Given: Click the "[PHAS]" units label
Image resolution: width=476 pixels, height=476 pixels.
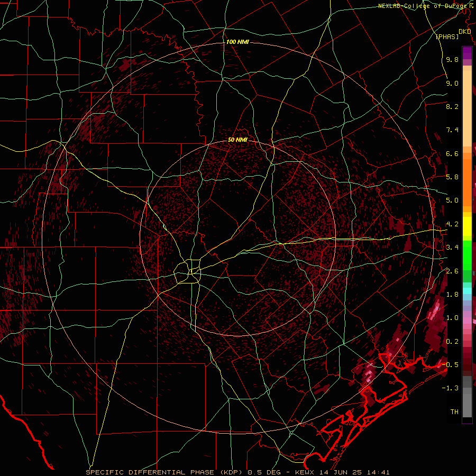Looking at the screenshot, I should click(x=447, y=36).
